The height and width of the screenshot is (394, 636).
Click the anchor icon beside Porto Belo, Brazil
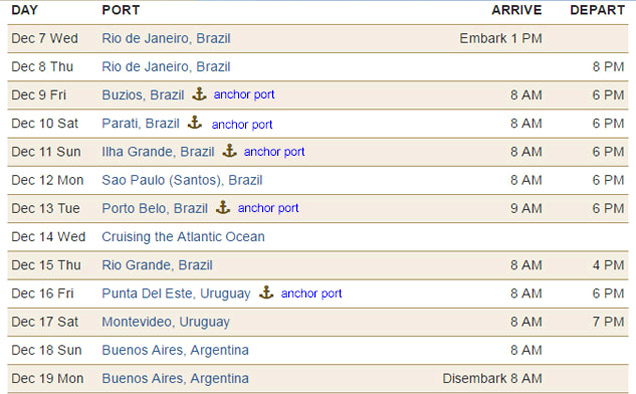[x=223, y=207]
